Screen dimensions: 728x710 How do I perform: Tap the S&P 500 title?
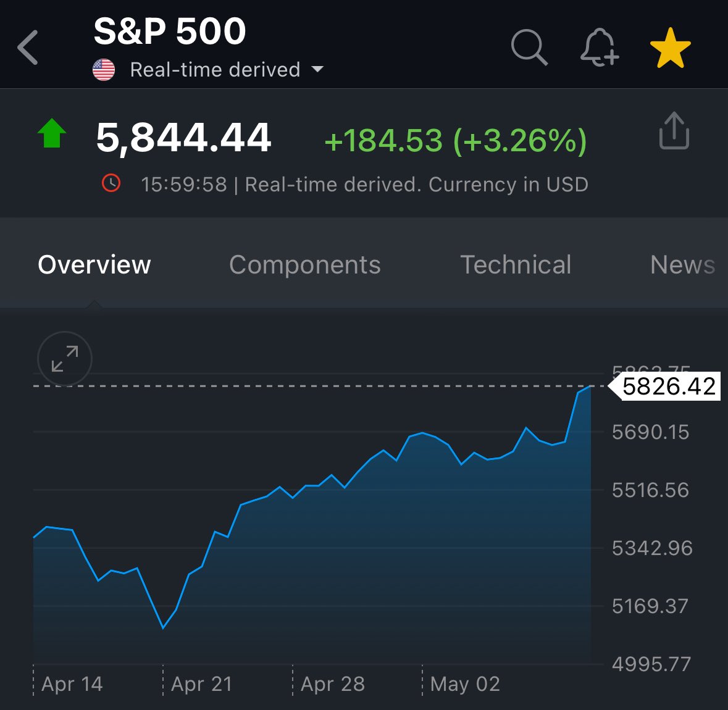pyautogui.click(x=169, y=31)
